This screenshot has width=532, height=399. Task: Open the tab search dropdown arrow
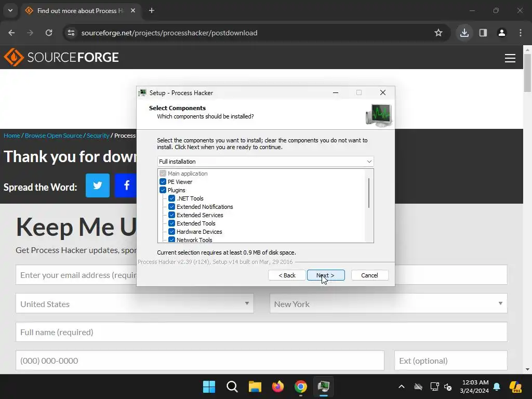(10, 10)
